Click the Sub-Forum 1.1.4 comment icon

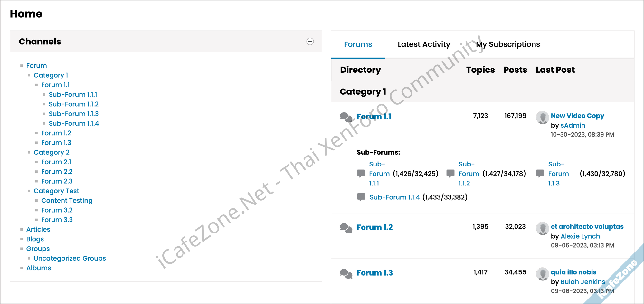[x=361, y=197]
